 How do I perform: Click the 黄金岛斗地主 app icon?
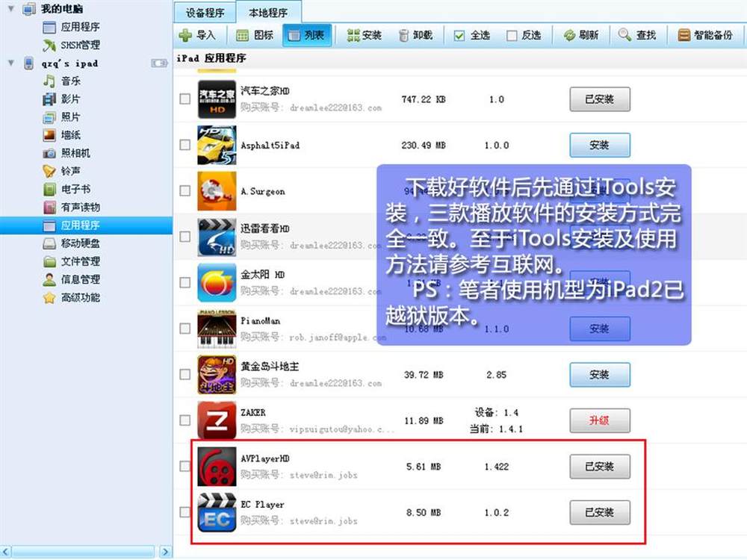tap(217, 375)
